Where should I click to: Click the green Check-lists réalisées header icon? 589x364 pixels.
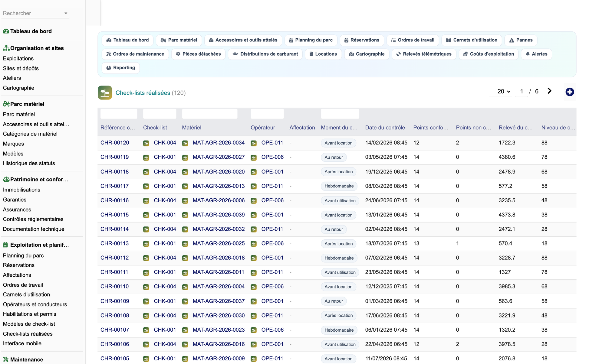click(105, 93)
